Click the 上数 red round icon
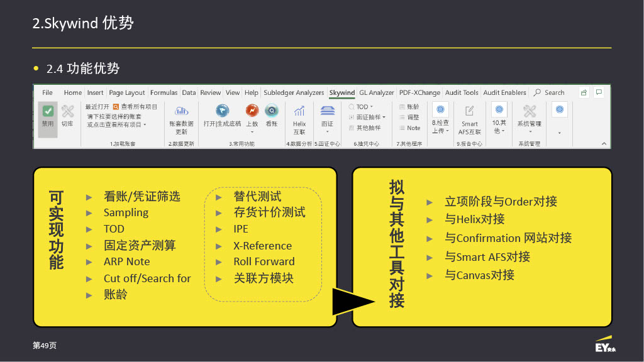644x362 pixels. (252, 111)
